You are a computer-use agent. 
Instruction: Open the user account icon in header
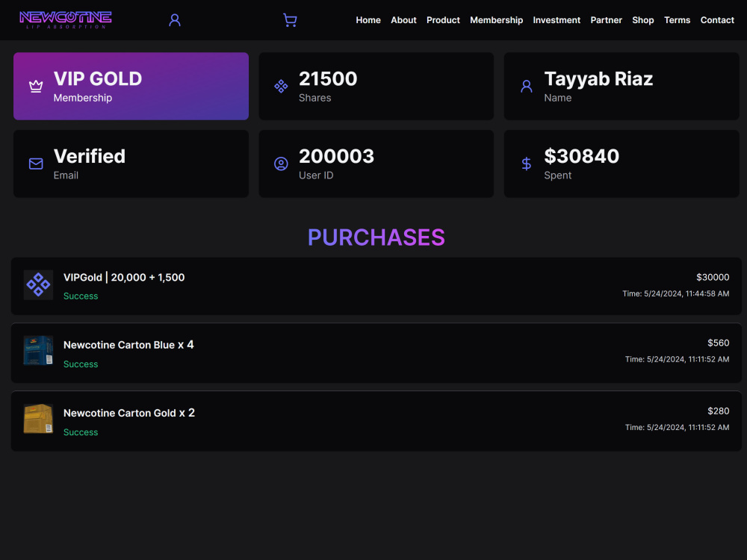tap(175, 20)
